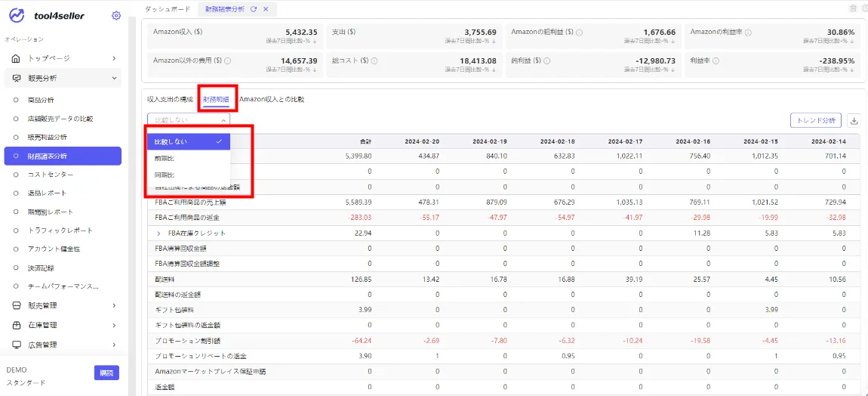868x396 pixels.
Task: Switch to the ダッシュボード tab
Action: (x=168, y=9)
